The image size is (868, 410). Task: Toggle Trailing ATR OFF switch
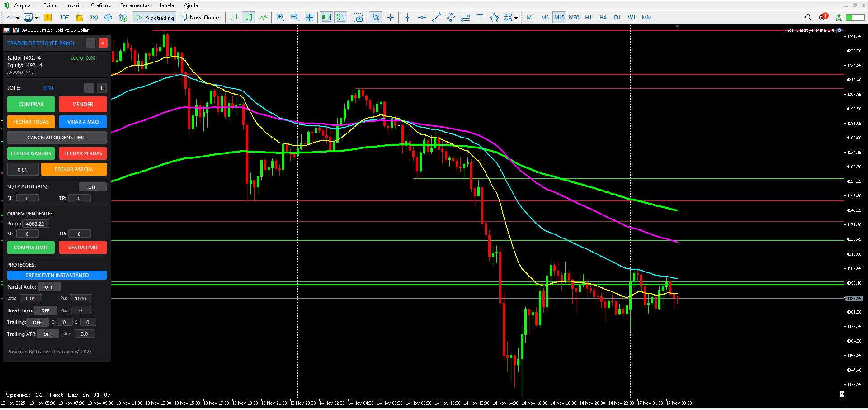(47, 334)
